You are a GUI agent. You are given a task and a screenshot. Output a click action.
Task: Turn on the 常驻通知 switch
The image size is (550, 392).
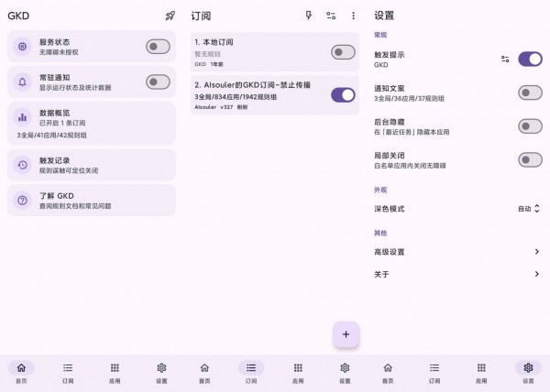point(158,82)
